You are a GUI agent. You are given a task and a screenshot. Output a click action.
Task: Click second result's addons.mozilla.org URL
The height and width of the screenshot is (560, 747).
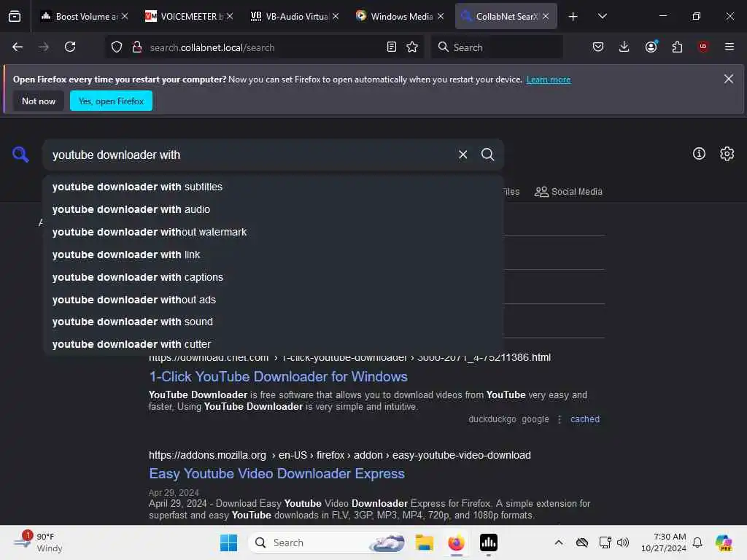coord(340,455)
